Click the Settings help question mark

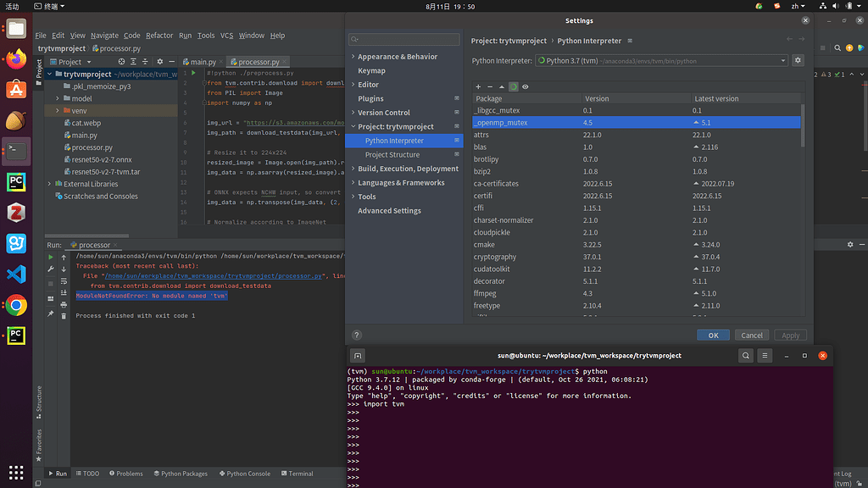click(x=357, y=335)
